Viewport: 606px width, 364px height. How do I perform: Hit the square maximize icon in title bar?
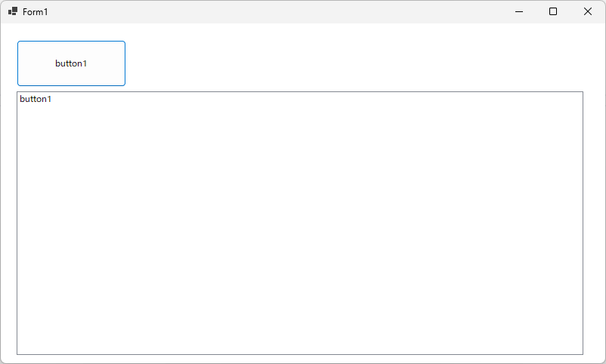(x=553, y=11)
